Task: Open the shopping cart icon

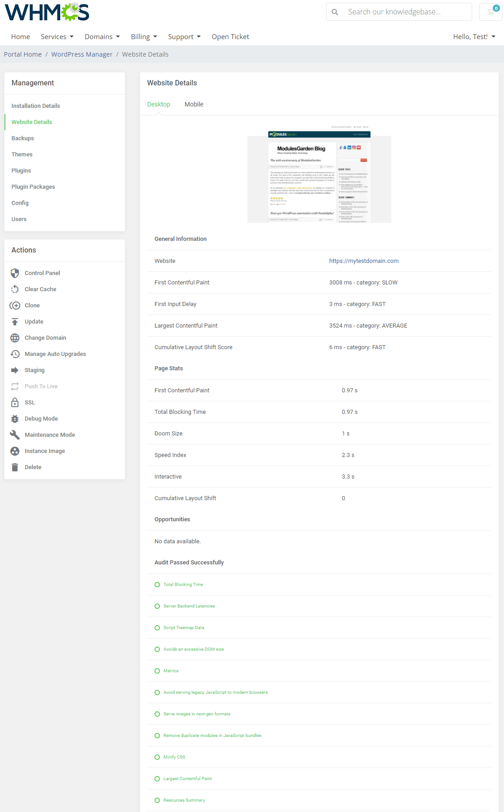Action: [491, 12]
